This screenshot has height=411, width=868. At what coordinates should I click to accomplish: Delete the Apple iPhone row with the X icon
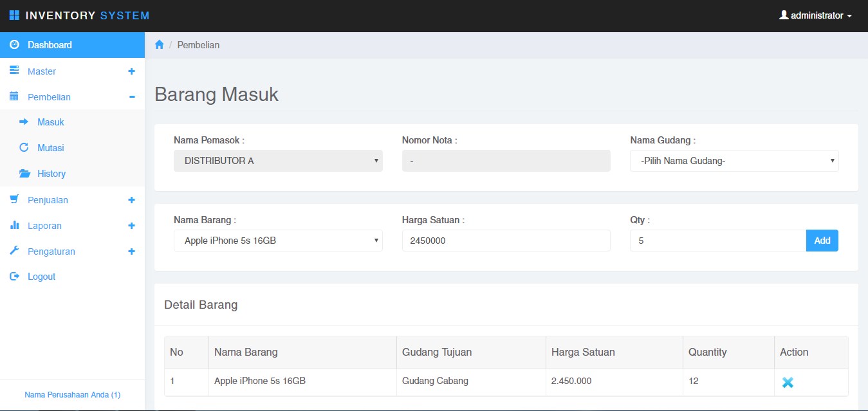click(x=788, y=382)
